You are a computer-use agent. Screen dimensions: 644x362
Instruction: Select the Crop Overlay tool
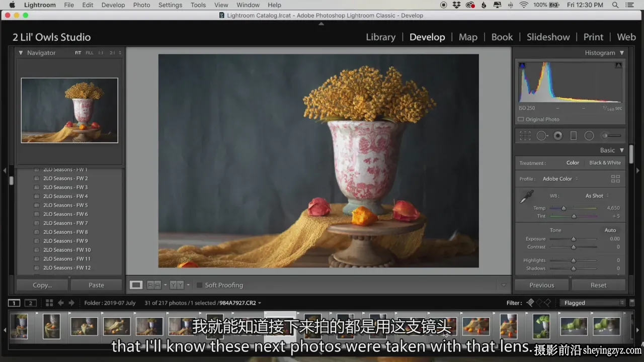tap(525, 136)
